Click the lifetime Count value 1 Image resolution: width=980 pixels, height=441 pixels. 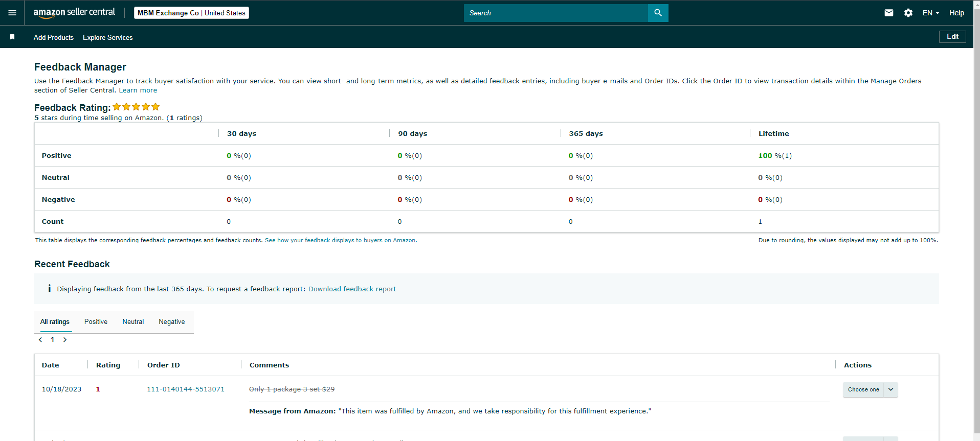pyautogui.click(x=760, y=221)
